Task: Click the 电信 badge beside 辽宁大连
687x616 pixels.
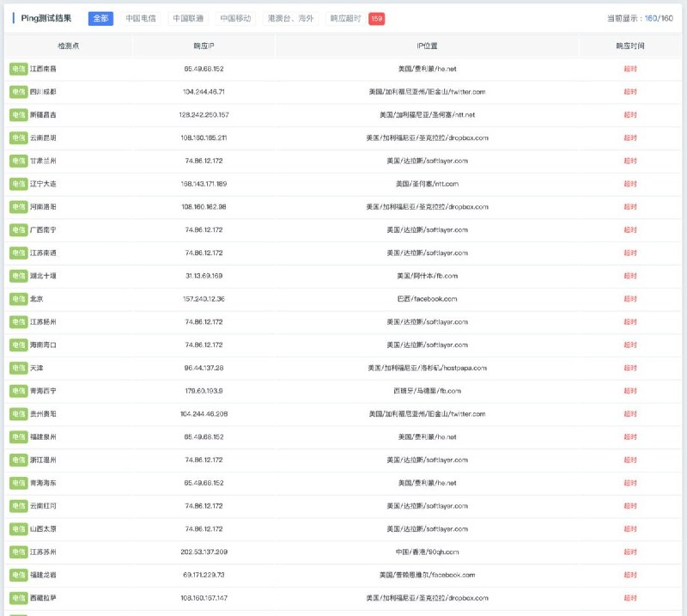Action: [18, 184]
